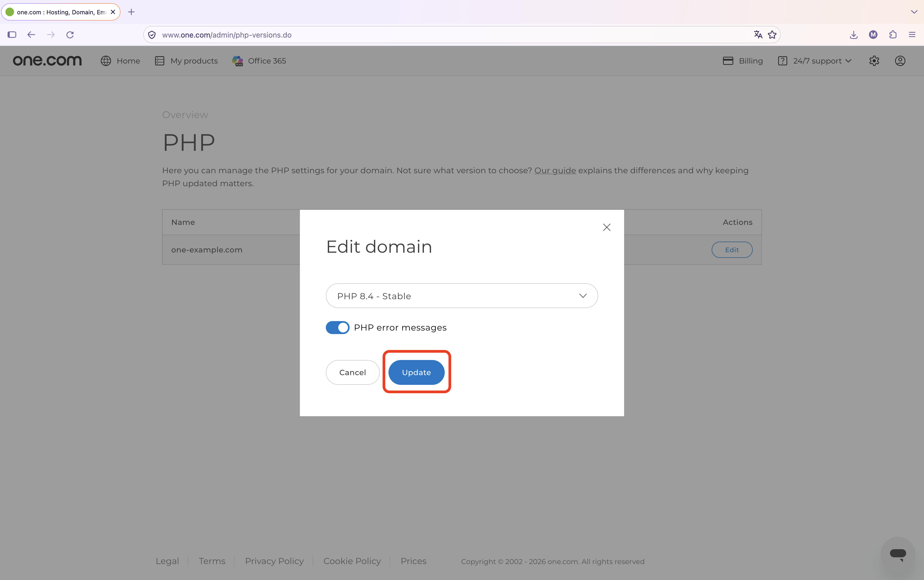The height and width of the screenshot is (580, 924).
Task: Open the Cookie Policy footer link
Action: [x=352, y=561]
